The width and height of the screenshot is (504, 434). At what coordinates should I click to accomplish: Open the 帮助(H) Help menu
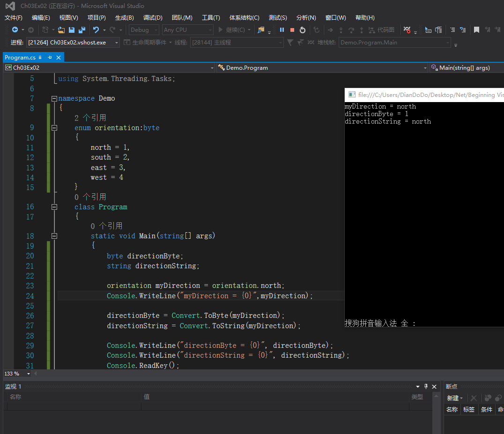(x=365, y=18)
